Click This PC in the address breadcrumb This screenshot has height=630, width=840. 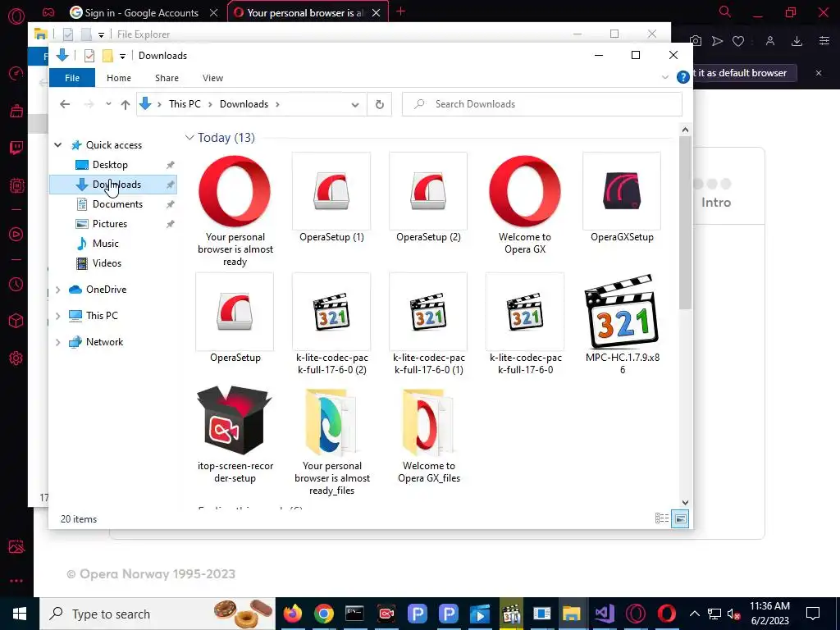185,104
